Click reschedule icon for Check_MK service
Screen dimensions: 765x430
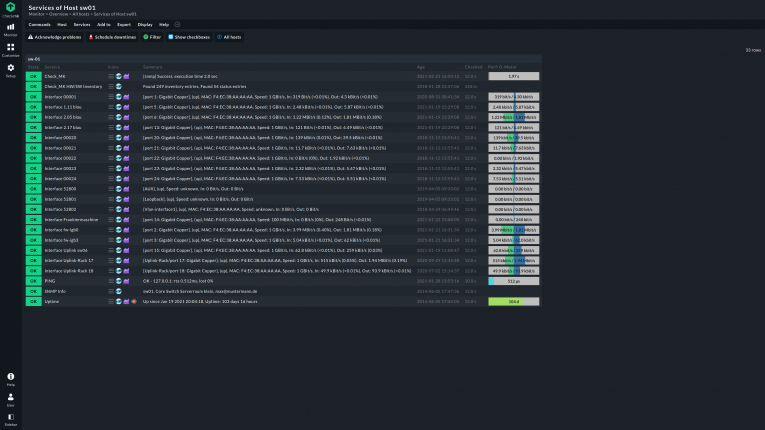tap(119, 76)
